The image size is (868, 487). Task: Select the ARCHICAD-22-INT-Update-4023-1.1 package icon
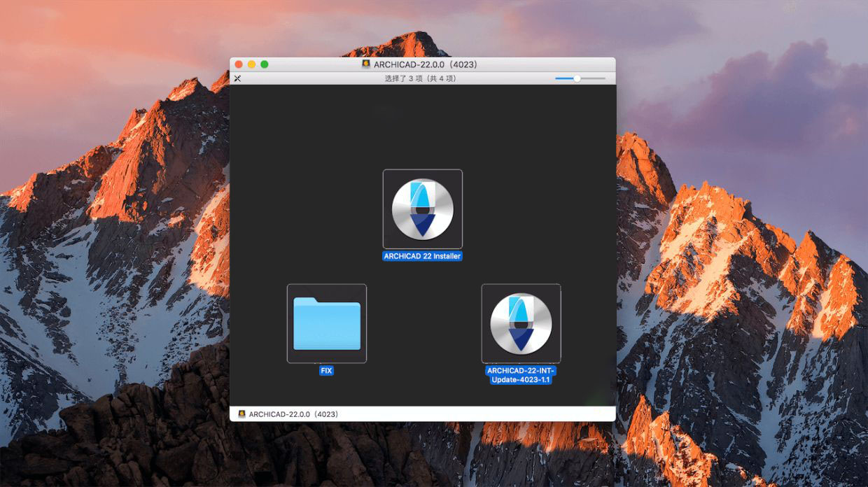tap(521, 323)
